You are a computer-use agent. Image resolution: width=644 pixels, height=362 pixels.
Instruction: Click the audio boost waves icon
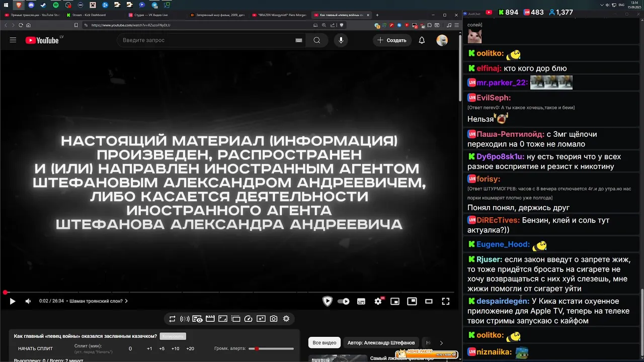tap(185, 319)
